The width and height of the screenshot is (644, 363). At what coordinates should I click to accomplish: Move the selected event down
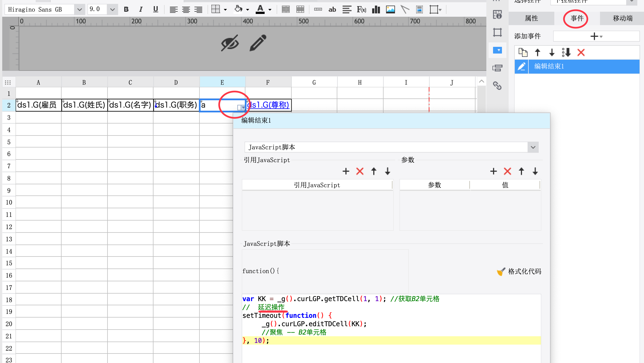tap(552, 52)
